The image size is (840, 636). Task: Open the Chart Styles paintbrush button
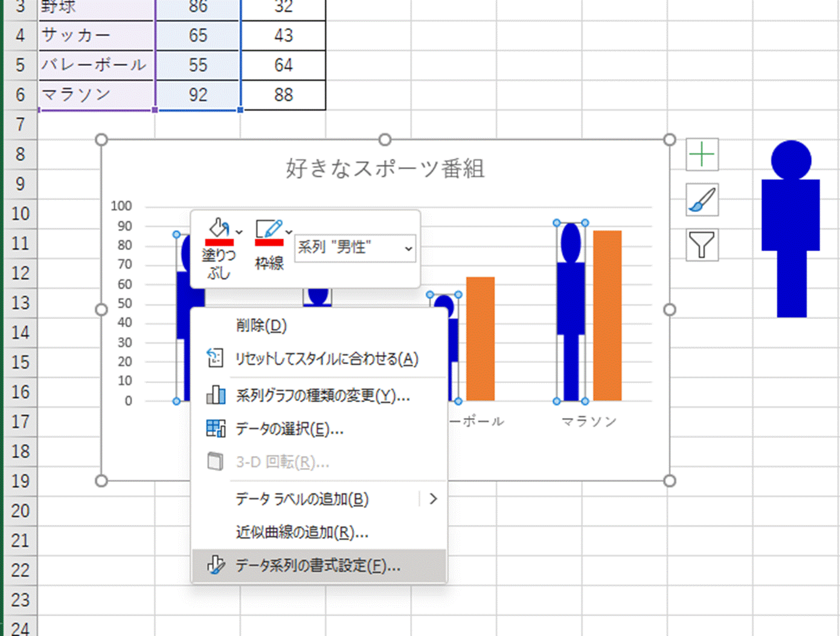pyautogui.click(x=702, y=200)
